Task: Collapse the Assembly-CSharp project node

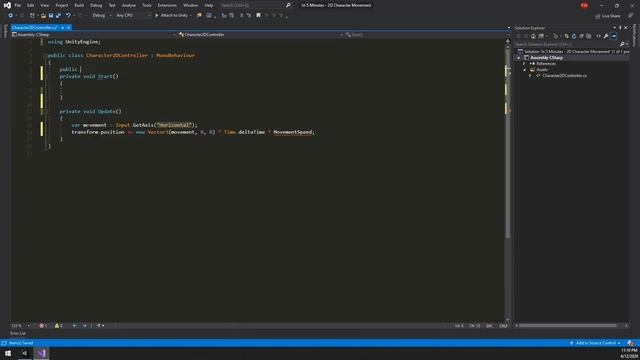Action: [x=519, y=58]
